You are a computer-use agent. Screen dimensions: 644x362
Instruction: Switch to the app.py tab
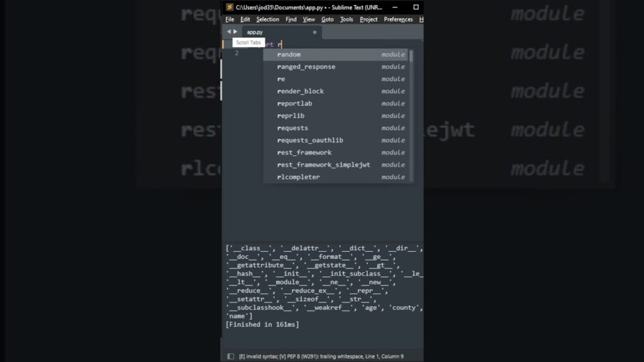[255, 32]
